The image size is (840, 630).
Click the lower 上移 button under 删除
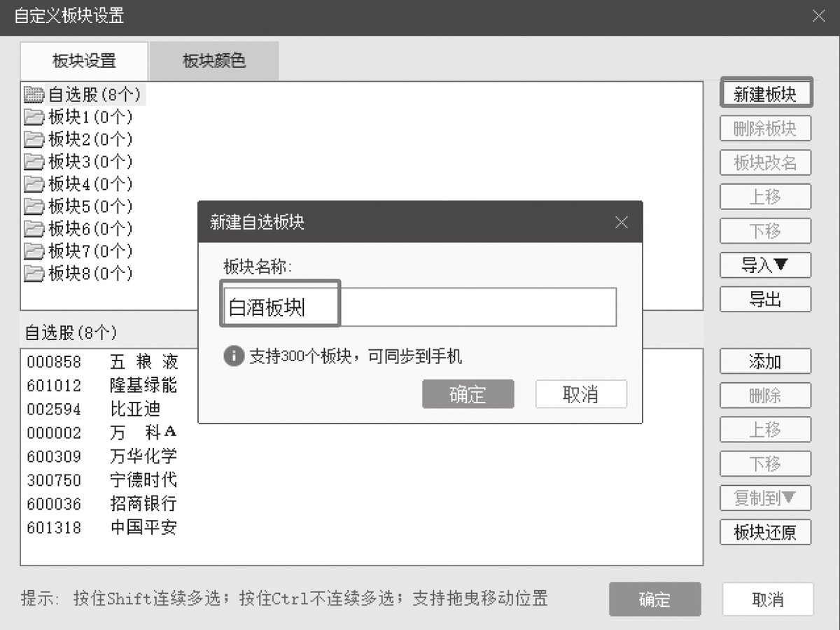(x=766, y=430)
